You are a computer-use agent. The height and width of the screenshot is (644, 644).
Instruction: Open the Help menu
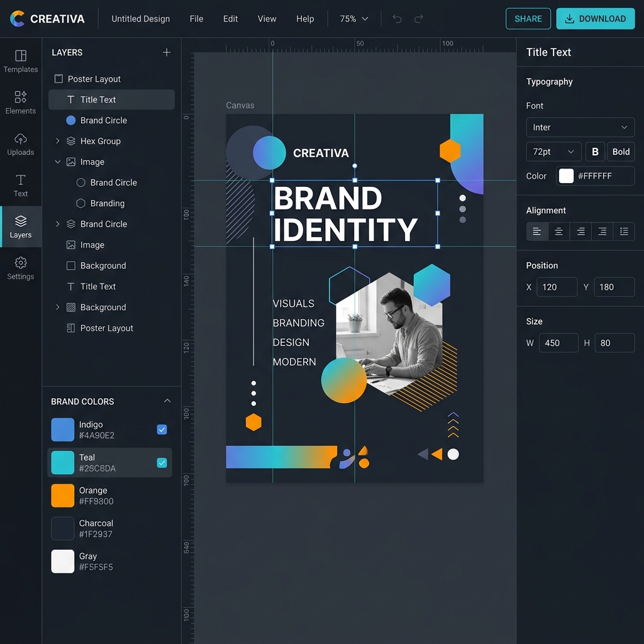pyautogui.click(x=305, y=19)
